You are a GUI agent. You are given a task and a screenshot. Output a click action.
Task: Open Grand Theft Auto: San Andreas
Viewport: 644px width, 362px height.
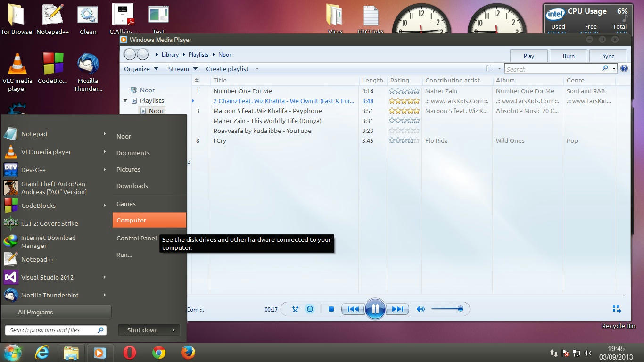[56, 188]
